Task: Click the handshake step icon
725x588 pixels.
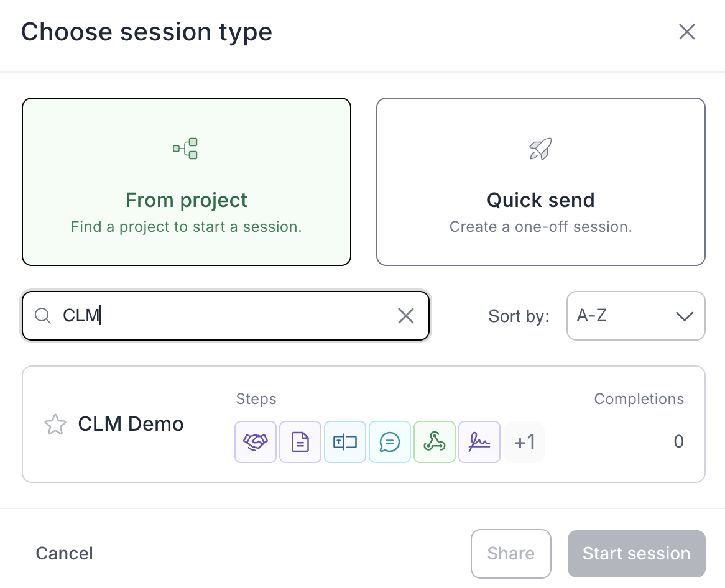Action: (256, 442)
